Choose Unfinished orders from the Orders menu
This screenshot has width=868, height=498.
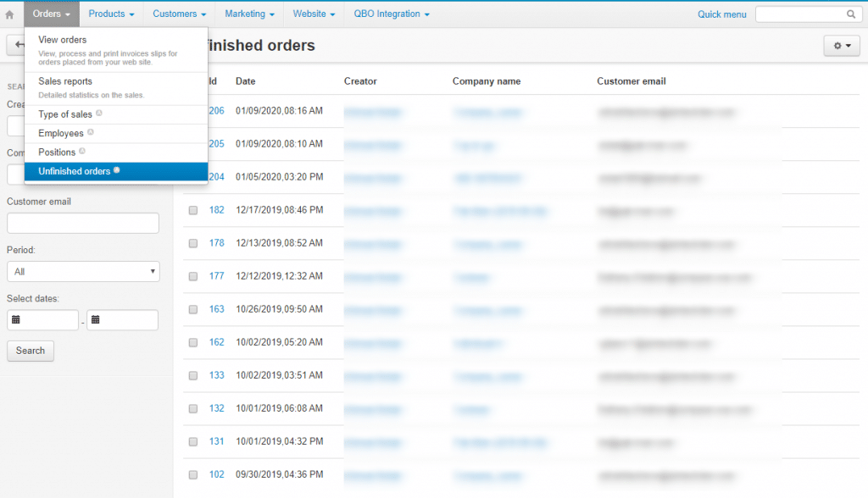tap(75, 171)
